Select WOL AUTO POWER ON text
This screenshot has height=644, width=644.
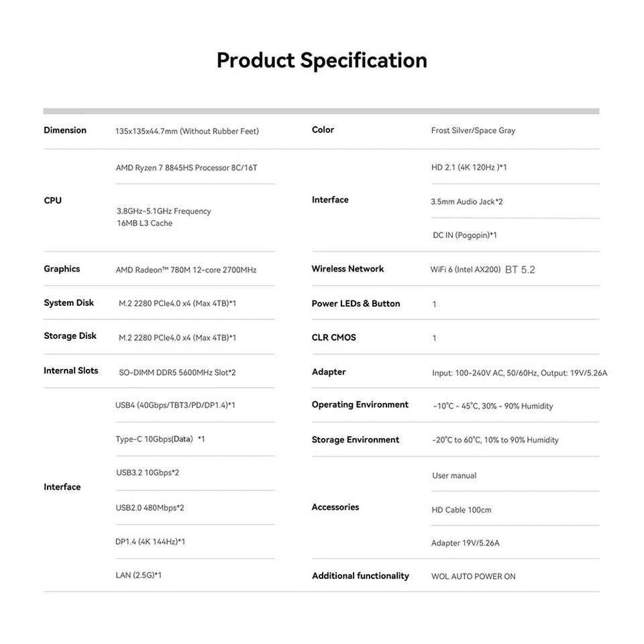click(x=474, y=576)
